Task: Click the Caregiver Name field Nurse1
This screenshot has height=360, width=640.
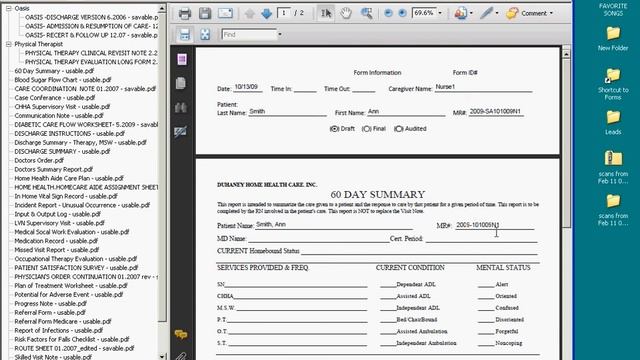Action: (483, 87)
